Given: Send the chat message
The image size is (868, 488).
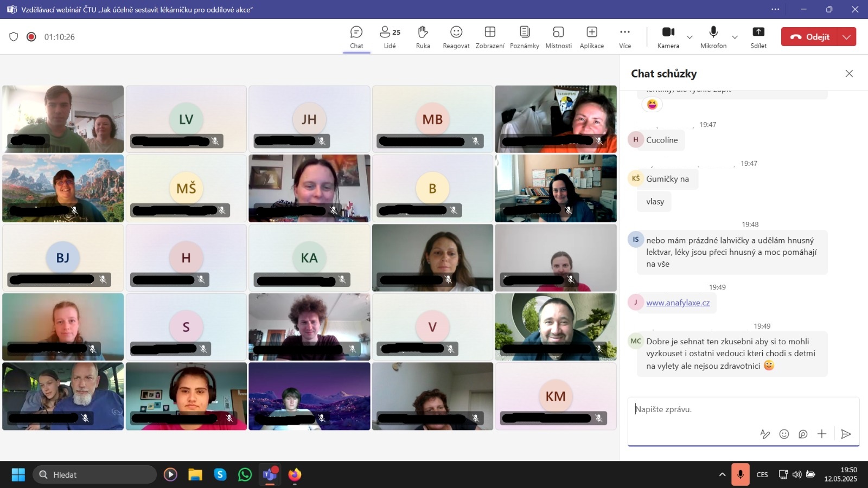Looking at the screenshot, I should click(x=846, y=434).
